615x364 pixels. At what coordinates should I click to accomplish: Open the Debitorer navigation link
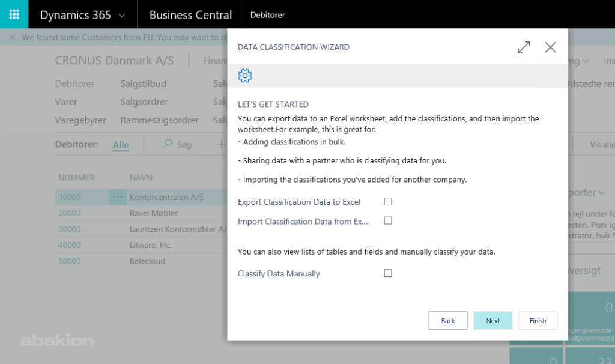point(75,84)
